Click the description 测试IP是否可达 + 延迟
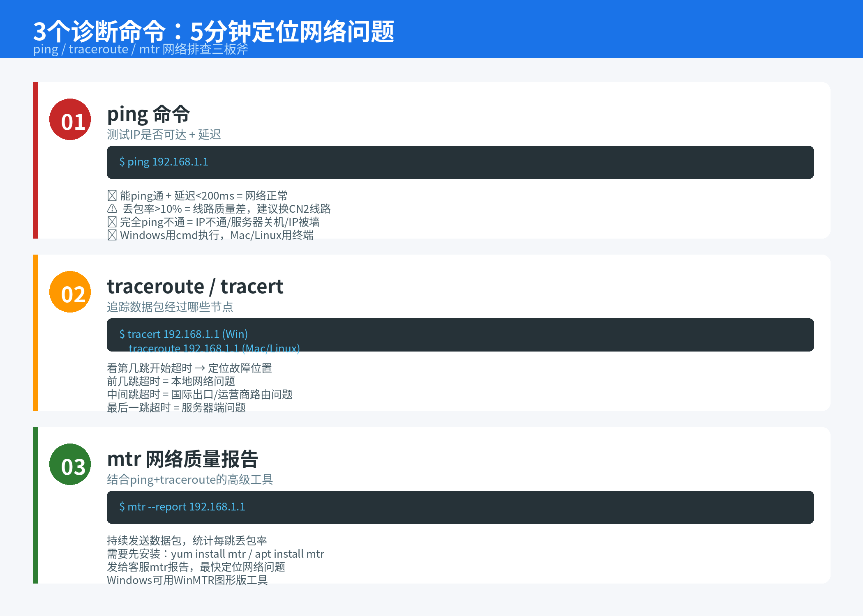 click(164, 134)
